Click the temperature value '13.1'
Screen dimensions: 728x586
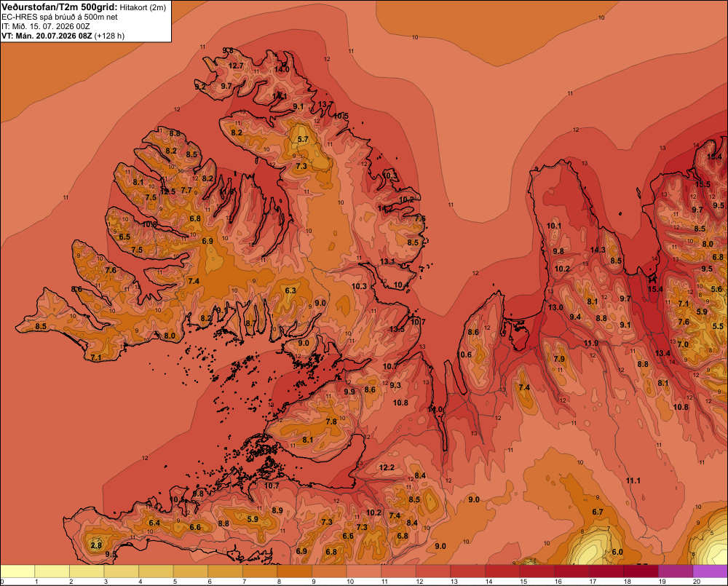(387, 261)
